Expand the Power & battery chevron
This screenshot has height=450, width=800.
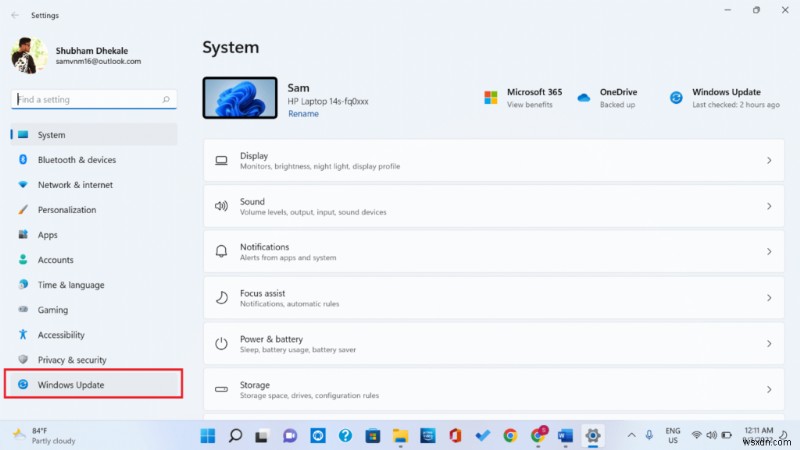[769, 343]
